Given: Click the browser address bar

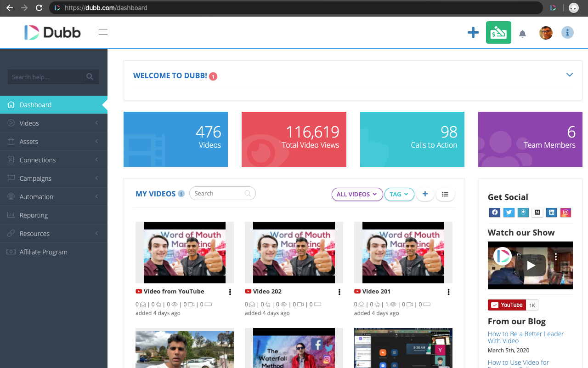Looking at the screenshot, I should tap(296, 8).
